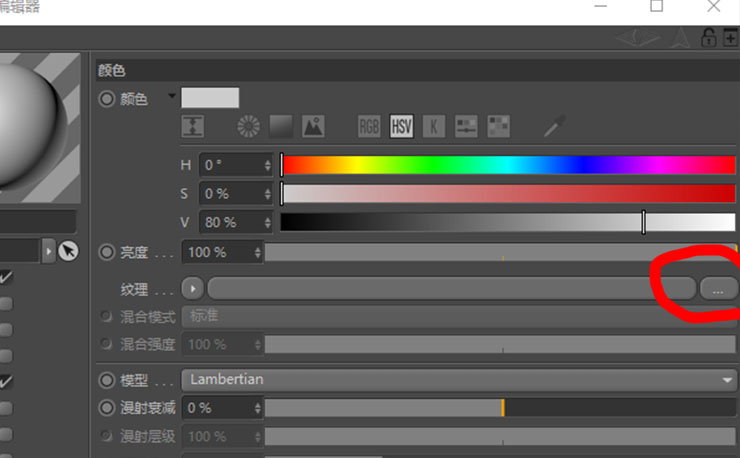The height and width of the screenshot is (458, 740).
Task: Switch to Kelvin K color mode
Action: coord(434,126)
